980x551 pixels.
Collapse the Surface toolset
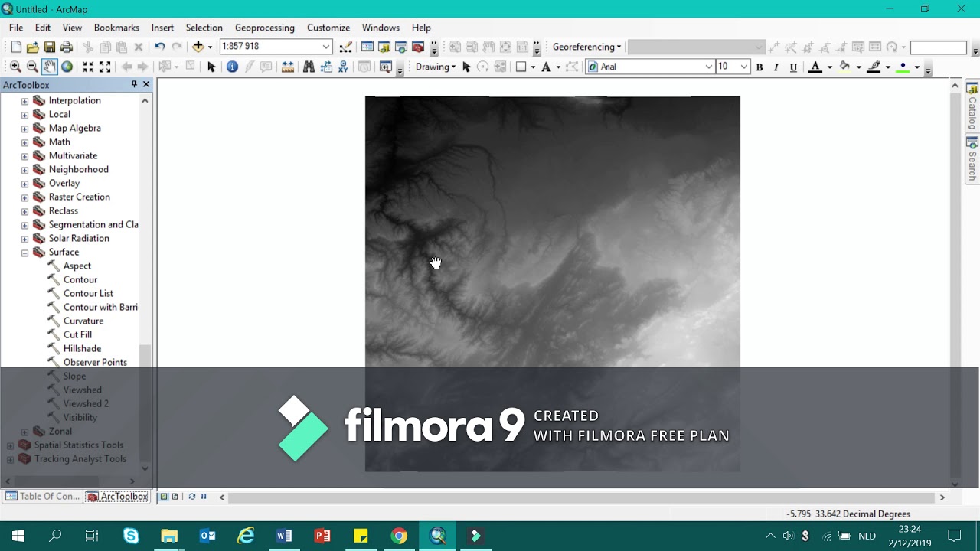[x=24, y=253]
